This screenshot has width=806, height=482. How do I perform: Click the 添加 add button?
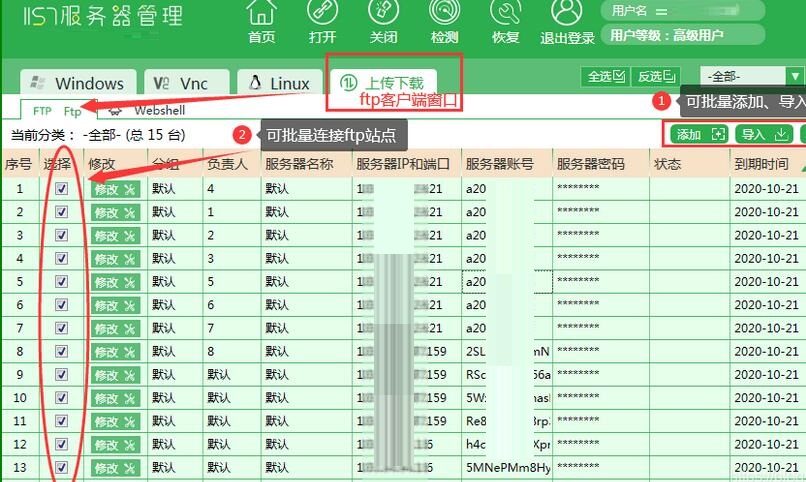699,134
